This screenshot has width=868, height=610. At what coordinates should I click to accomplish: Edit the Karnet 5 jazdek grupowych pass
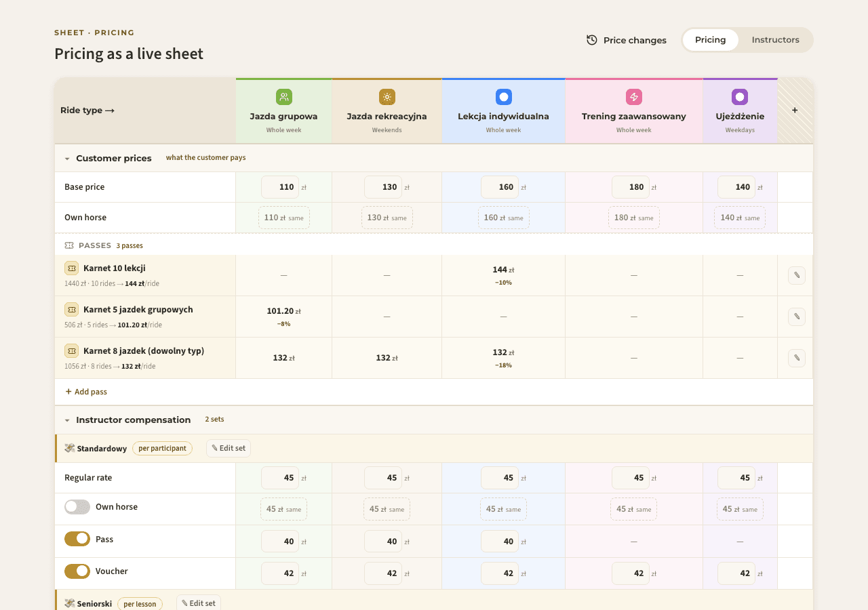(797, 317)
